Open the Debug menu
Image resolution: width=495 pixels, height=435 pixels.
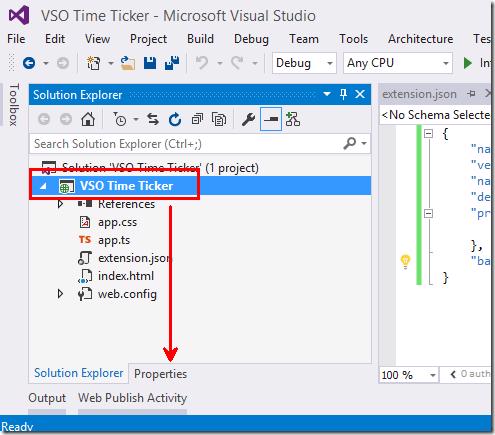tap(251, 39)
